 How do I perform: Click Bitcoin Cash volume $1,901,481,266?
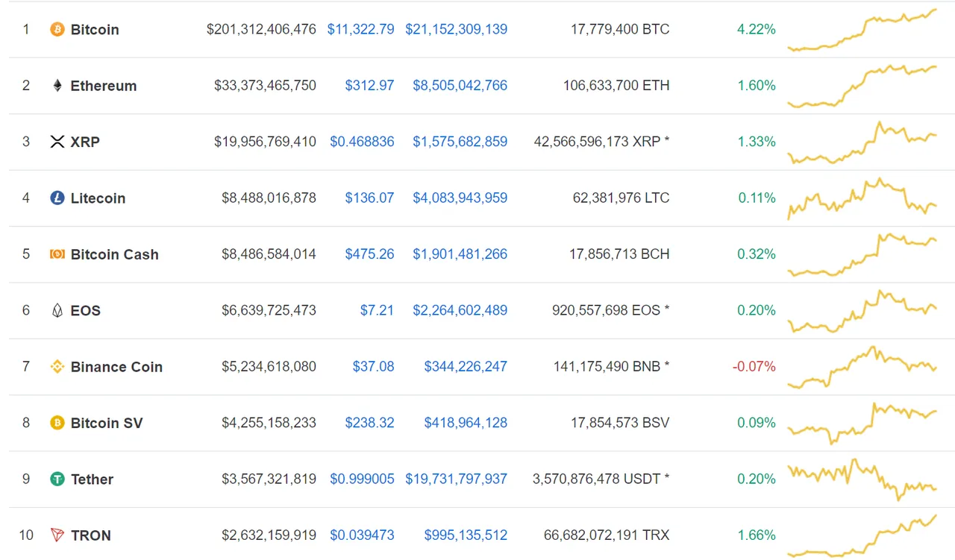tap(460, 254)
